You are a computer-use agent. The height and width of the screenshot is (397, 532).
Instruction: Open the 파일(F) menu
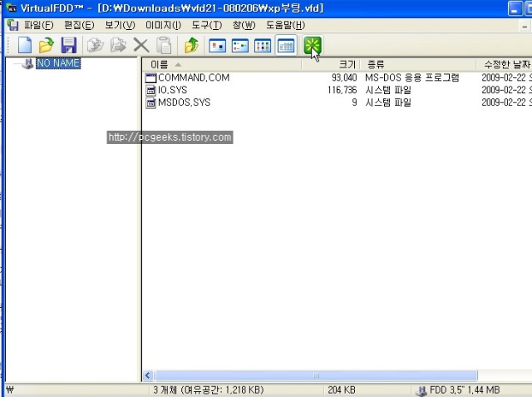38,25
